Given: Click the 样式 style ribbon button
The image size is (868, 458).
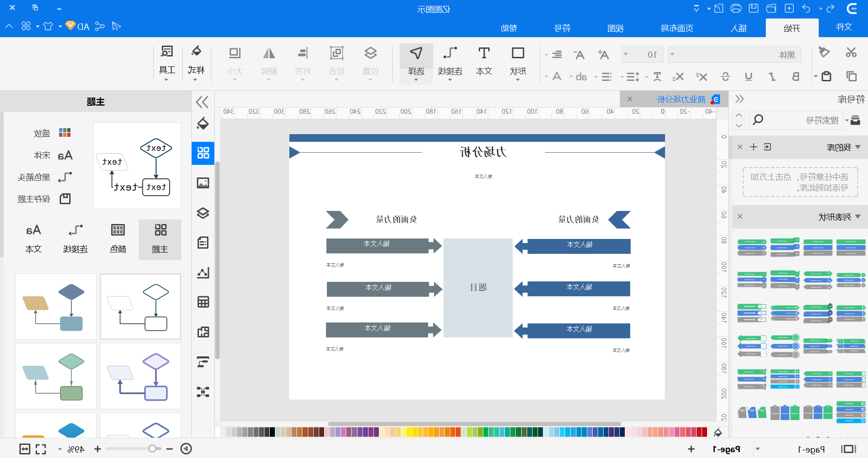Looking at the screenshot, I should 196,63.
